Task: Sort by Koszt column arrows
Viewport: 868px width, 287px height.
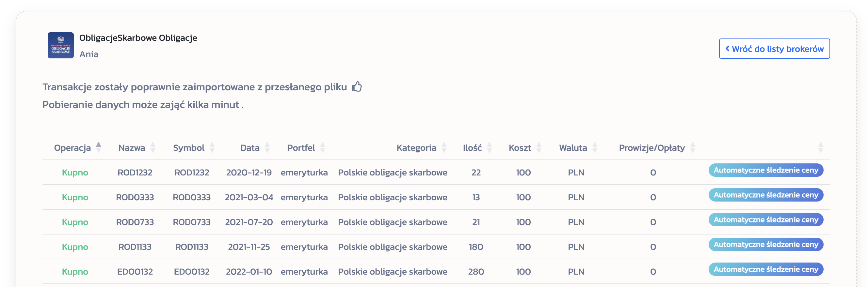Action: tap(539, 147)
